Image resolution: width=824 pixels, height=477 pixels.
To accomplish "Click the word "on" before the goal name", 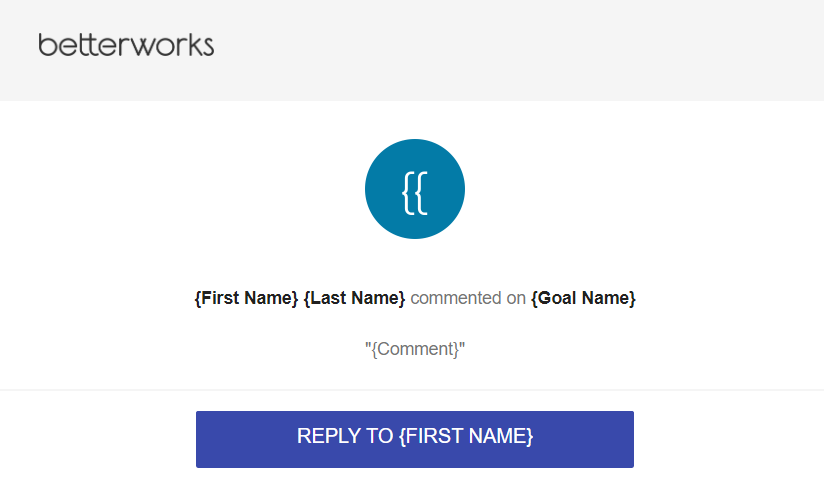I will (x=516, y=298).
